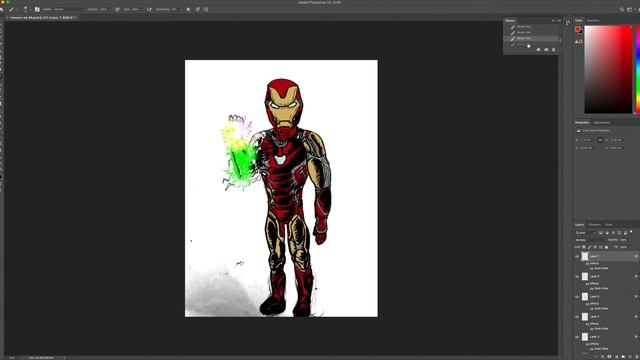This screenshot has width=640, height=360.
Task: Toggle pressure for opacity icon
Action: coord(118,9)
